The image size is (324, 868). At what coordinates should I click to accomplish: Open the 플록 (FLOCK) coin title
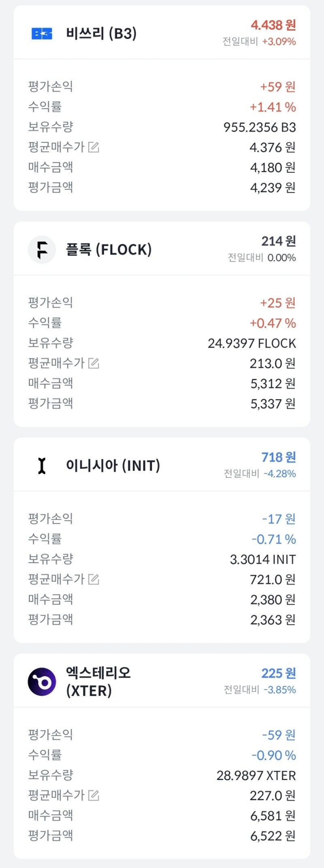[109, 249]
